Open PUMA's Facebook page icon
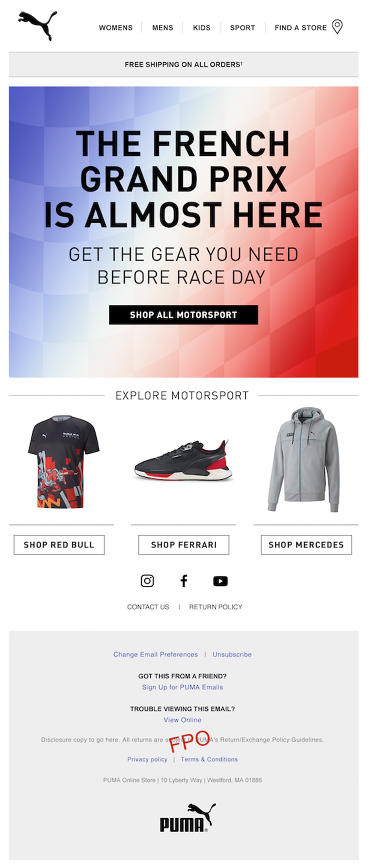Image resolution: width=368 pixels, height=868 pixels. click(x=184, y=581)
